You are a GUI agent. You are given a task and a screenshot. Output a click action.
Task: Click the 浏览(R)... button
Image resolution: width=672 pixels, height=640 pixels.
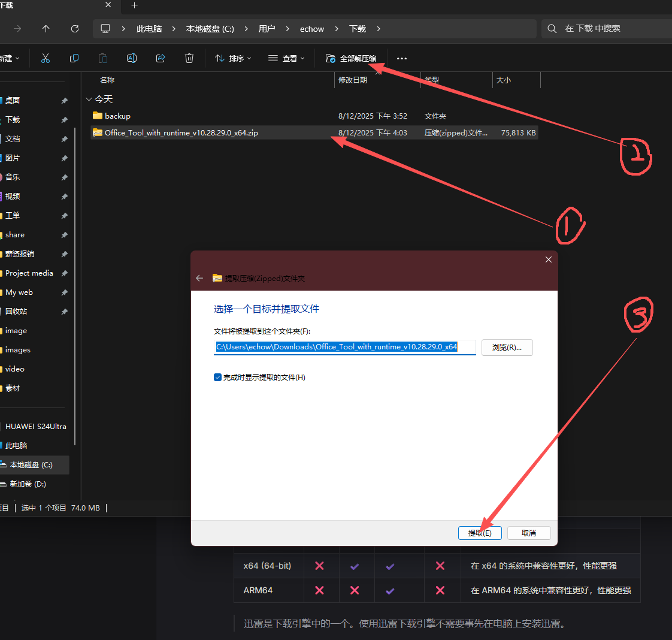[507, 348]
